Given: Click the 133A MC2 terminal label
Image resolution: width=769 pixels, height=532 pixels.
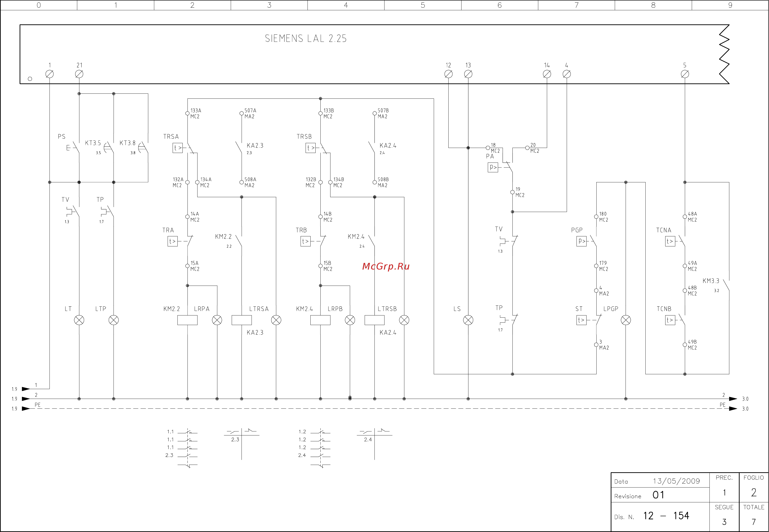Looking at the screenshot, I should click(196, 113).
